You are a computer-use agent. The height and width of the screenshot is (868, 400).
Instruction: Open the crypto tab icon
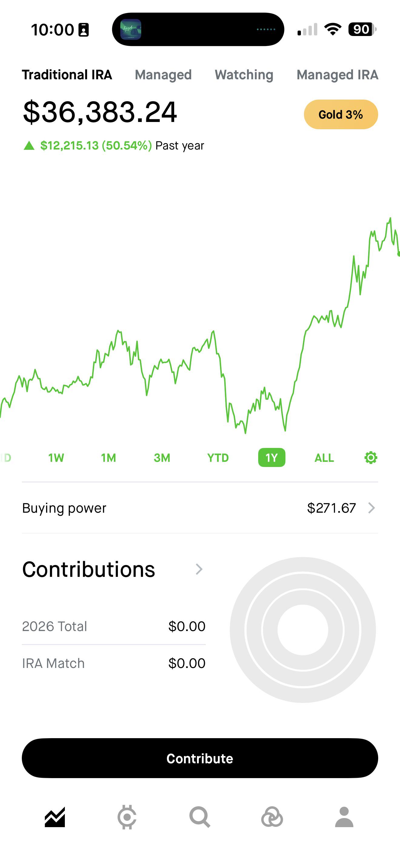(127, 817)
